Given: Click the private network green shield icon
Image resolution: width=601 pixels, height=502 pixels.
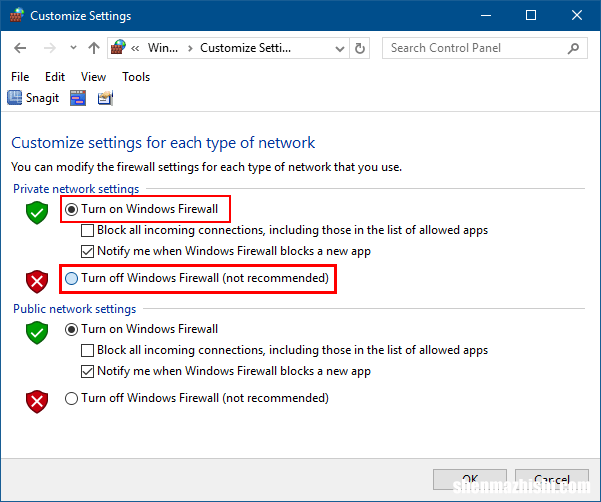Looking at the screenshot, I should point(37,213).
